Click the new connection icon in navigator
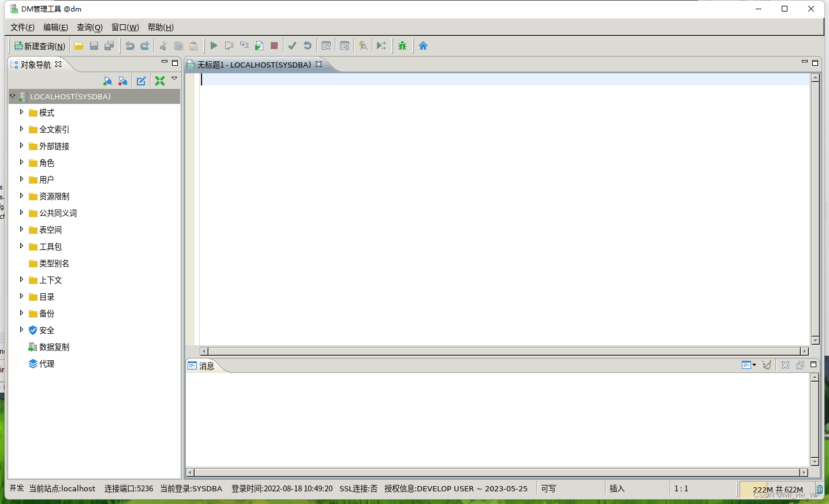Image resolution: width=829 pixels, height=504 pixels. pos(107,81)
